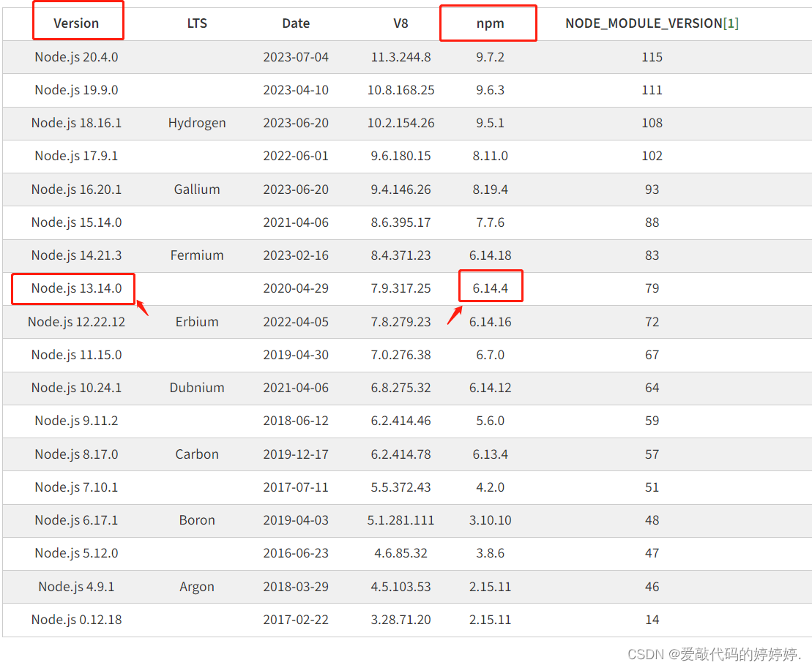
Task: Select the Node.js 18.16.1 version cell
Action: pos(76,123)
